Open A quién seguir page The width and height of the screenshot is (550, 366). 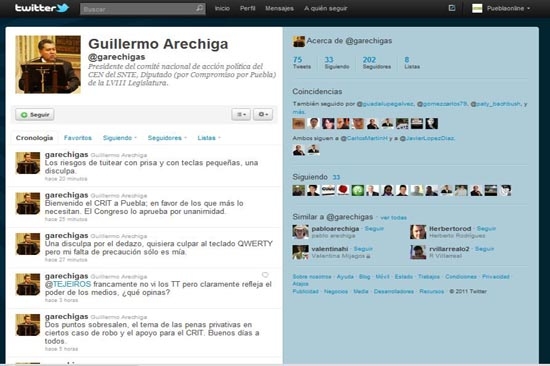(x=326, y=8)
